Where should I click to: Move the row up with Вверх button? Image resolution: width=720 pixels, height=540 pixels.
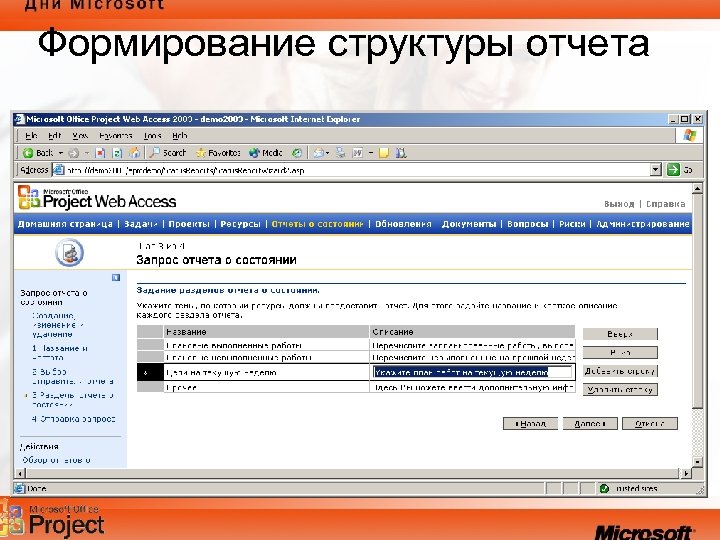point(620,334)
